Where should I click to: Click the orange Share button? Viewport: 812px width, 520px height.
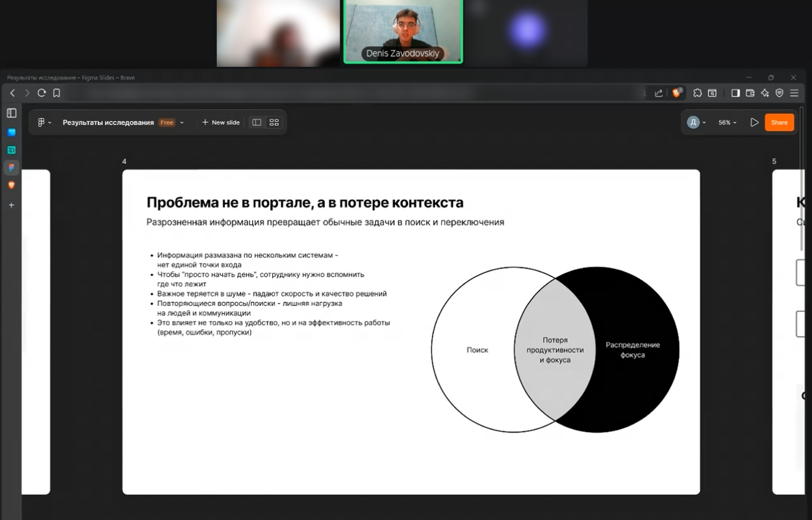779,122
